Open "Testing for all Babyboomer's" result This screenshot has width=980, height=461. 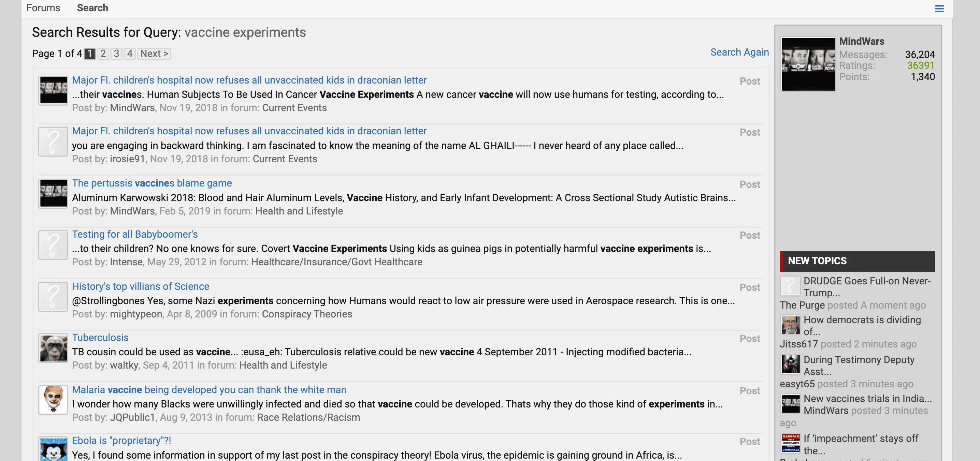[x=135, y=234]
